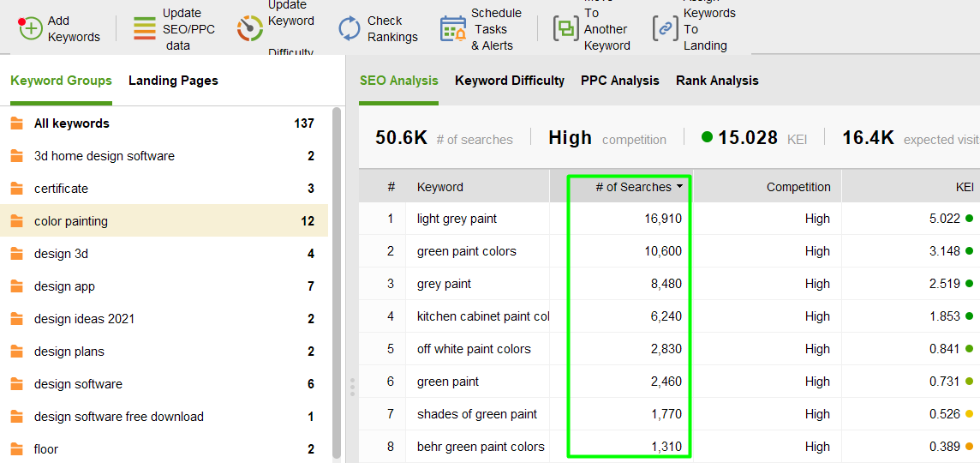Select the 3d home design software folder
Screen dimensions: 980x463
click(x=104, y=156)
